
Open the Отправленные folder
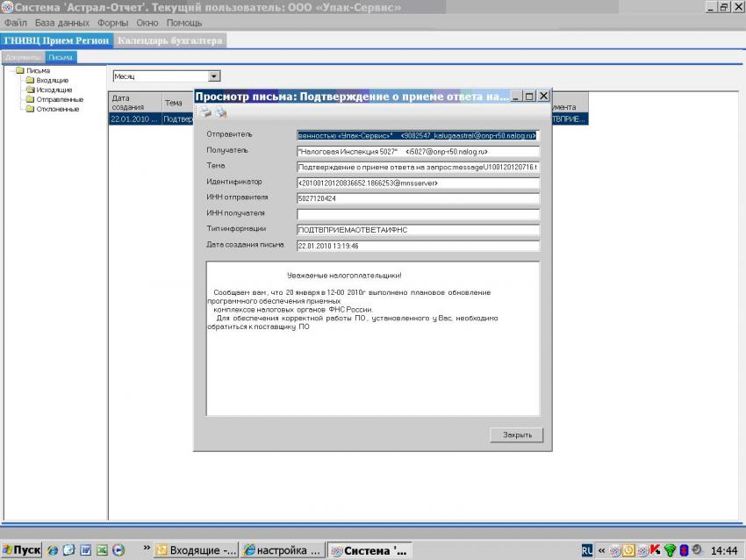pos(59,99)
